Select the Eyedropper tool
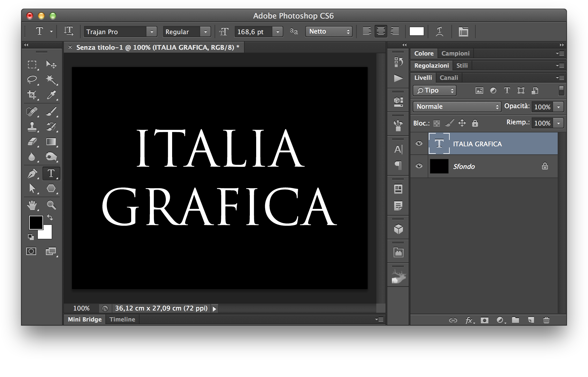588x377 pixels. 51,95
